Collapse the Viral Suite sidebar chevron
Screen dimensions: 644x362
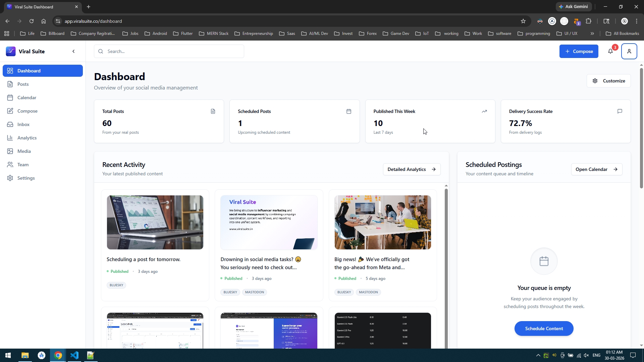[73, 51]
